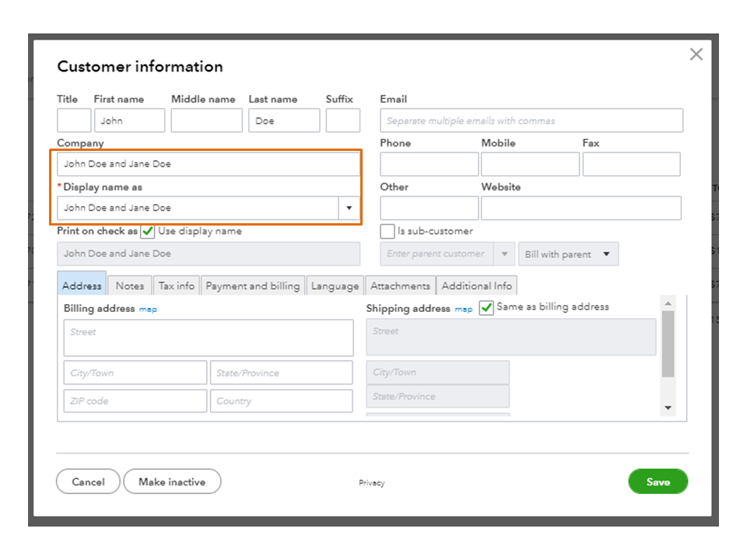
Task: Open the Privacy link
Action: tap(372, 483)
